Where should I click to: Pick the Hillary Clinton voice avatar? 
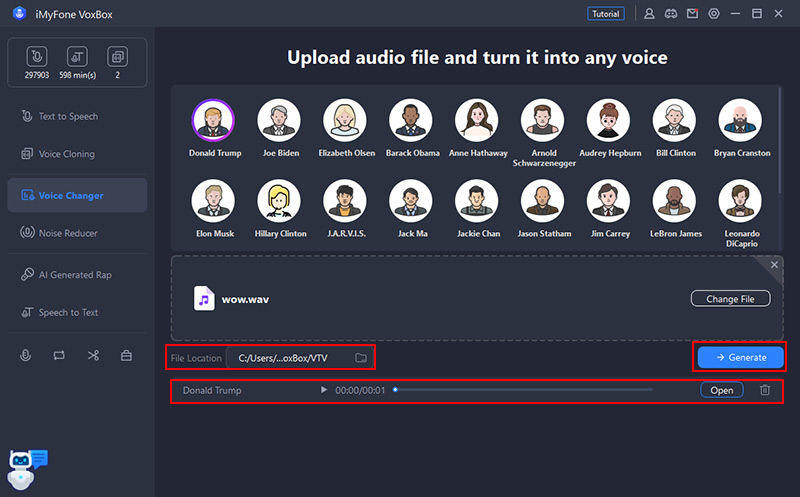click(x=279, y=201)
